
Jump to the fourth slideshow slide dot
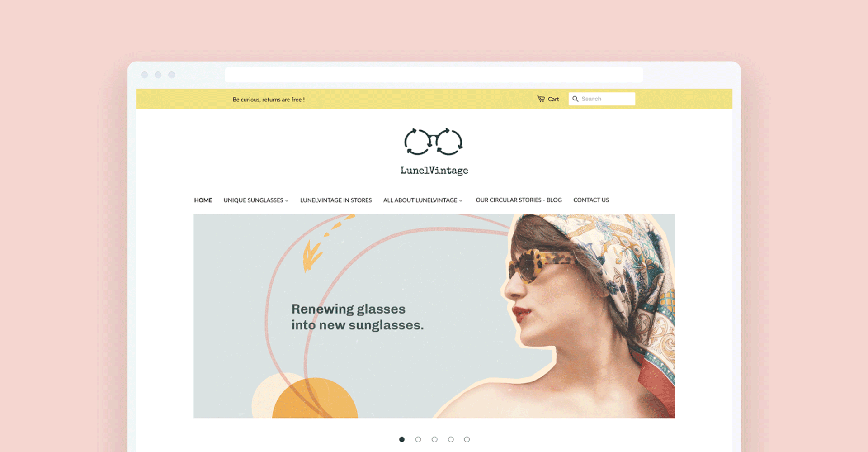(451, 439)
